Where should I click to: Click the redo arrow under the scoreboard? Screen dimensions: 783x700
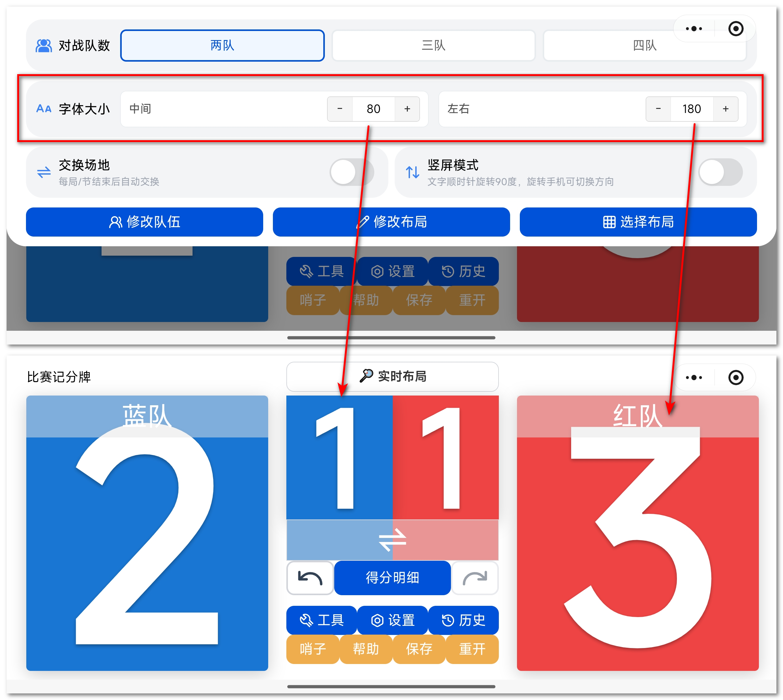[475, 578]
